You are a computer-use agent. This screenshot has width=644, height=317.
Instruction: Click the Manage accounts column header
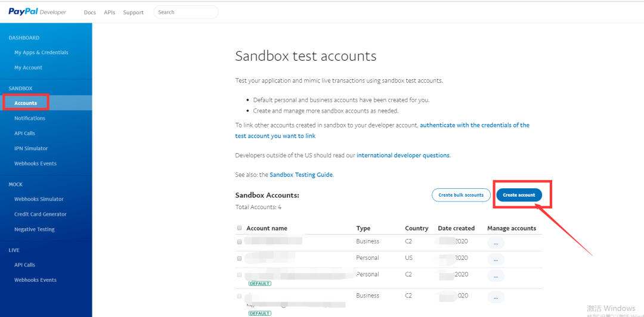click(x=512, y=228)
